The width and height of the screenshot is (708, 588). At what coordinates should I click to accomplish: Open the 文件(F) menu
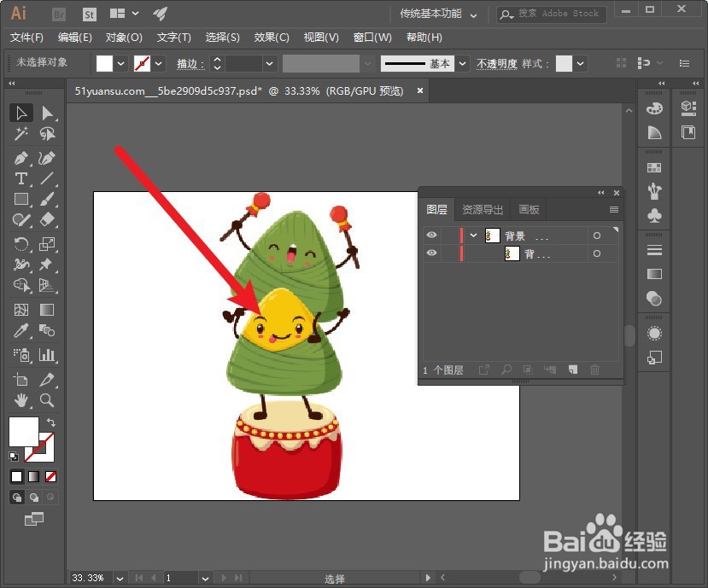click(26, 38)
